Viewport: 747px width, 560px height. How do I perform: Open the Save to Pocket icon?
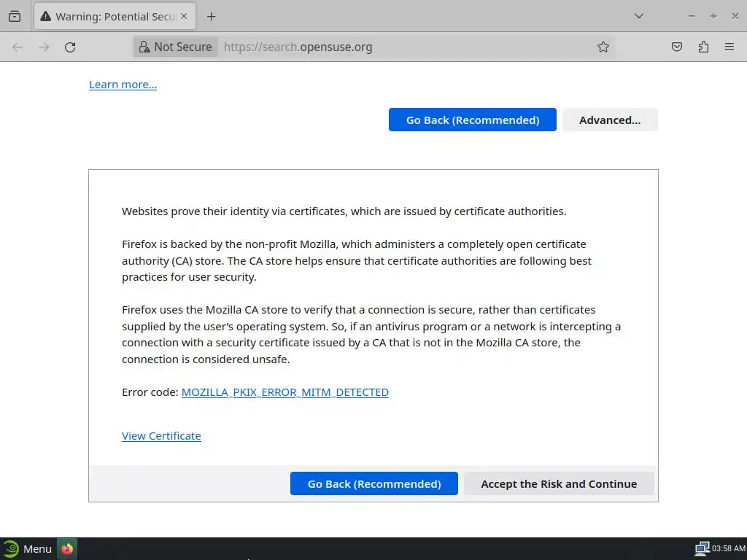coord(676,47)
